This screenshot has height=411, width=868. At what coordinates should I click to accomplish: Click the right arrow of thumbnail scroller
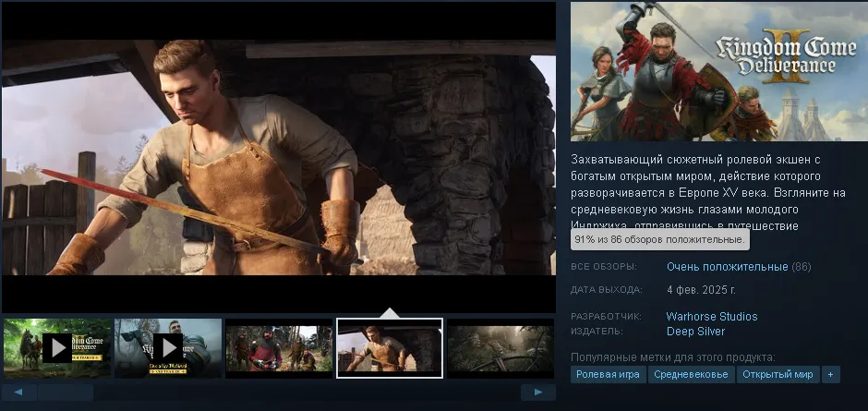[538, 393]
